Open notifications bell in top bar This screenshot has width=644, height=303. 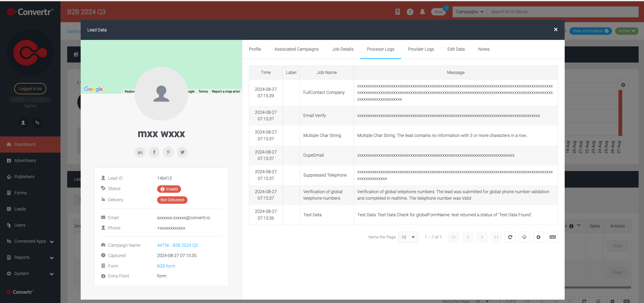[422, 12]
